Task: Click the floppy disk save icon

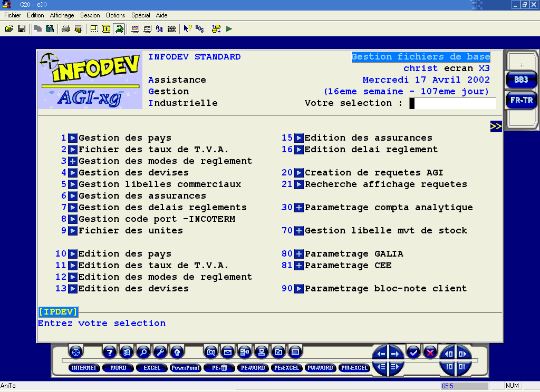Action: coord(22,28)
